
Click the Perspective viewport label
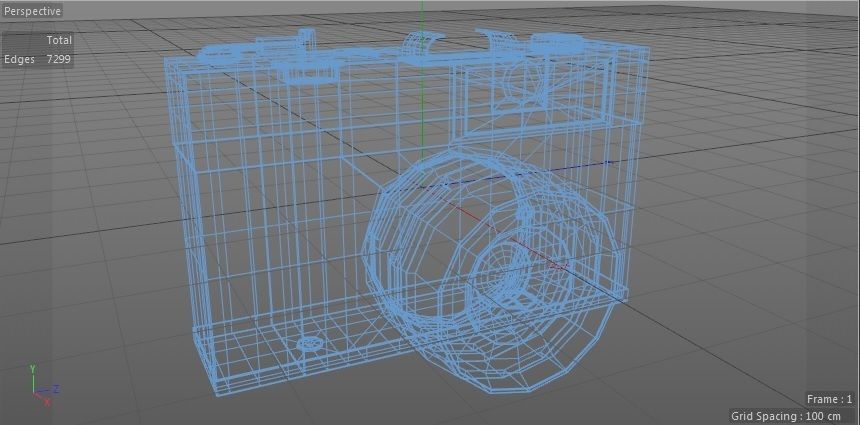pos(32,11)
